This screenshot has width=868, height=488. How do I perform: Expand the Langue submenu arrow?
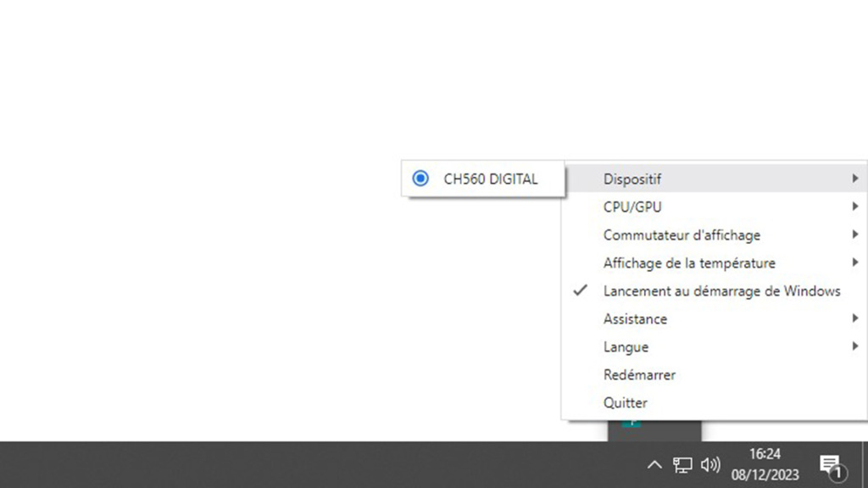855,347
